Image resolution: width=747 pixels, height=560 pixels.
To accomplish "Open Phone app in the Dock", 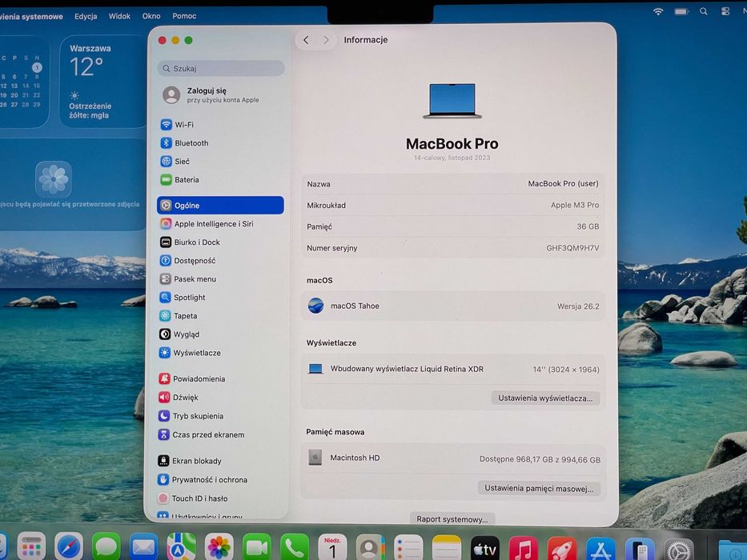I will (x=294, y=547).
